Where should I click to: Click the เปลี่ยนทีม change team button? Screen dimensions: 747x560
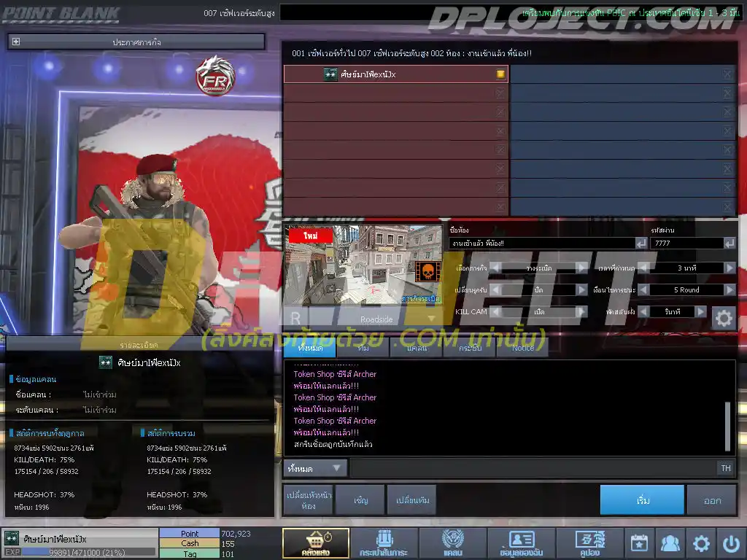412,500
